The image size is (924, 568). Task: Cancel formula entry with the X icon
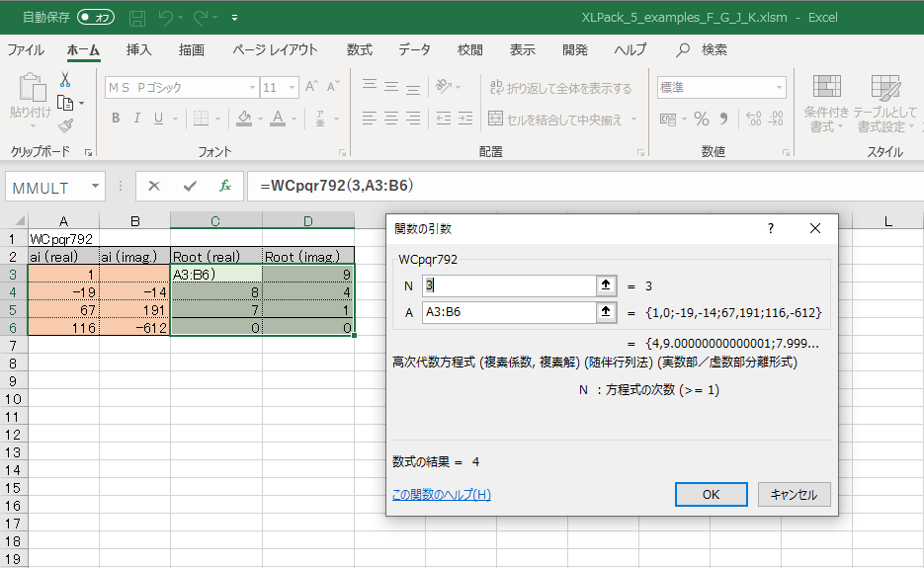click(153, 186)
